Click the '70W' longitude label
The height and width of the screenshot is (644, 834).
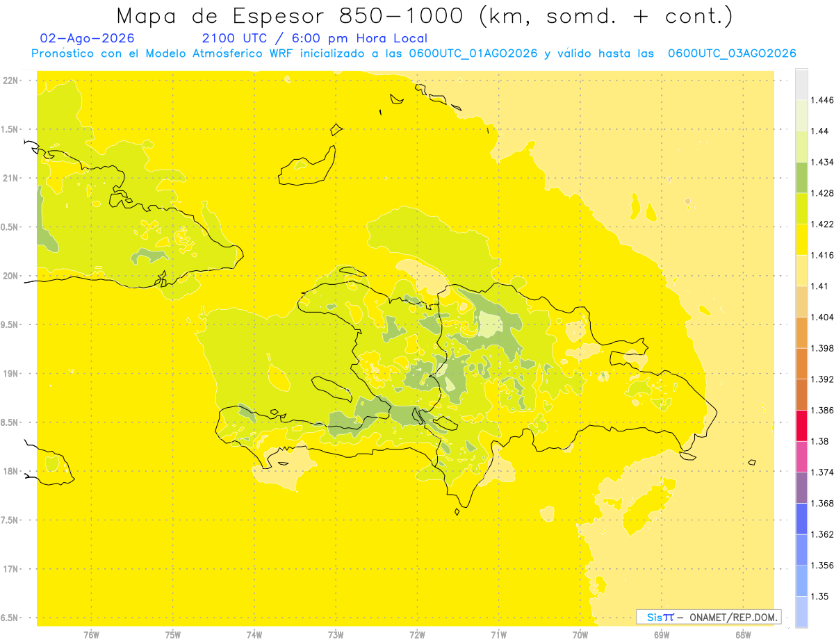click(x=580, y=634)
